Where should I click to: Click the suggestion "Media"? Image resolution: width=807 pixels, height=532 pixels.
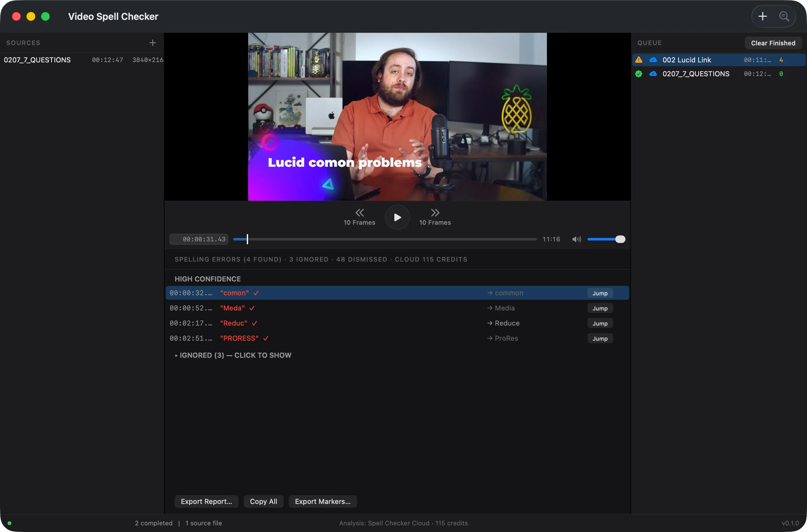505,309
